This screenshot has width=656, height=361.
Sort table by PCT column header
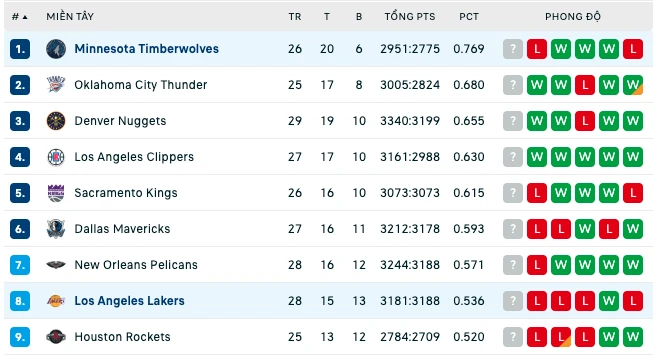click(x=469, y=17)
